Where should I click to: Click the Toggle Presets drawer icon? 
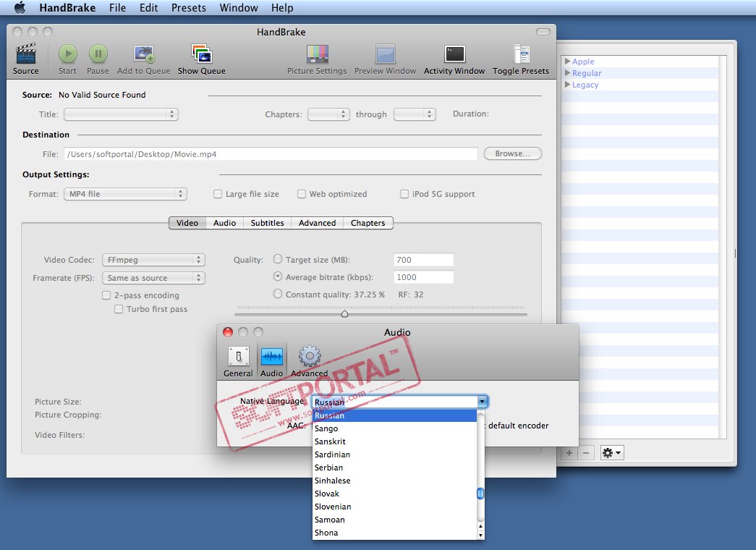(x=521, y=54)
